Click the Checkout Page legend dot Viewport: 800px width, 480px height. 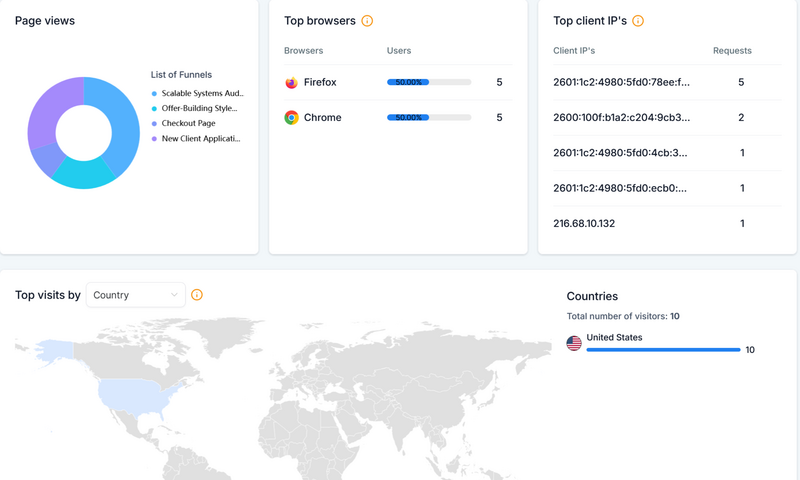click(154, 123)
